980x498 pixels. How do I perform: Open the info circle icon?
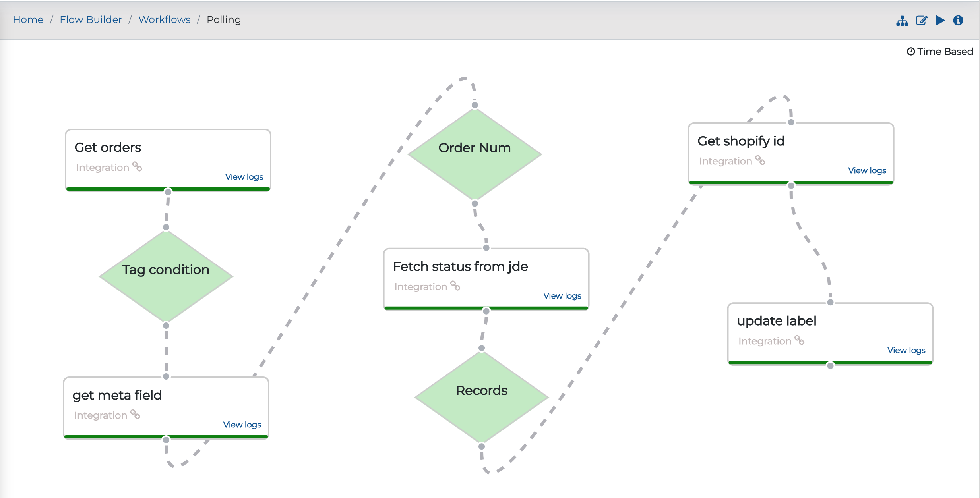958,20
